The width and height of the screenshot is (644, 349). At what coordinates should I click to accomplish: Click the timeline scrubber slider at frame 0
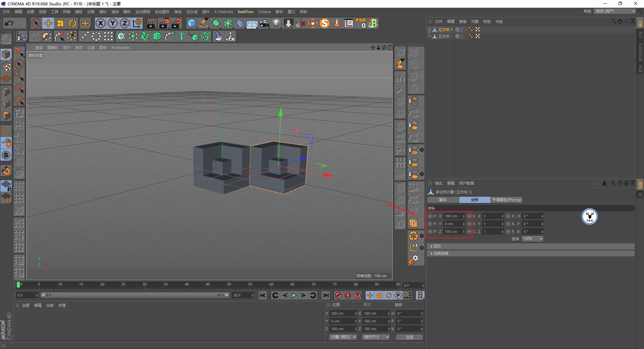pos(18,285)
